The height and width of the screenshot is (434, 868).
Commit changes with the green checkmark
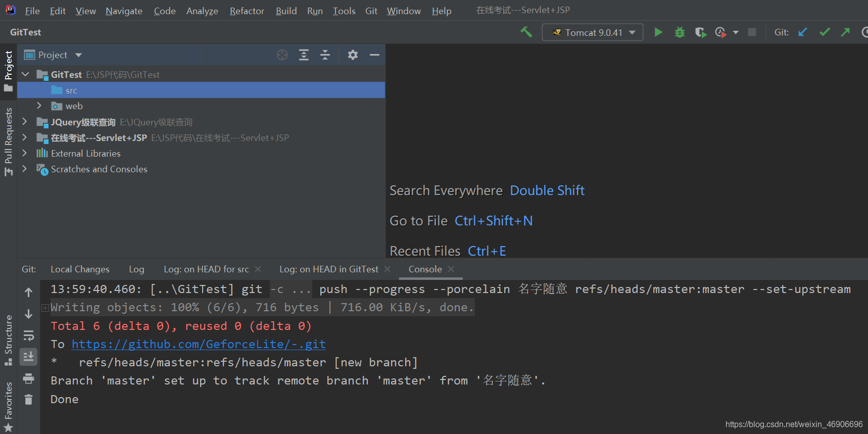(x=825, y=32)
